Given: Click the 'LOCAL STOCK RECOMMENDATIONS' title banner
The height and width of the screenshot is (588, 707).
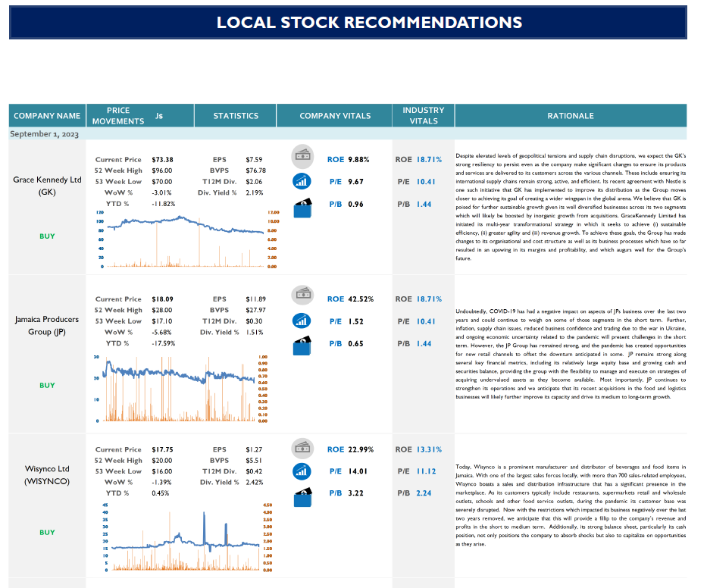Looking at the screenshot, I should point(348,22).
